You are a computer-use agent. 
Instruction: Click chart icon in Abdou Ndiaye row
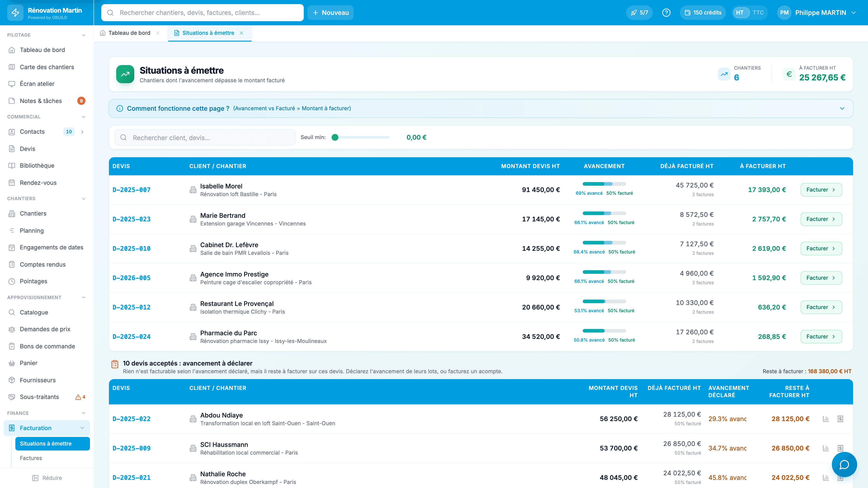click(x=826, y=419)
